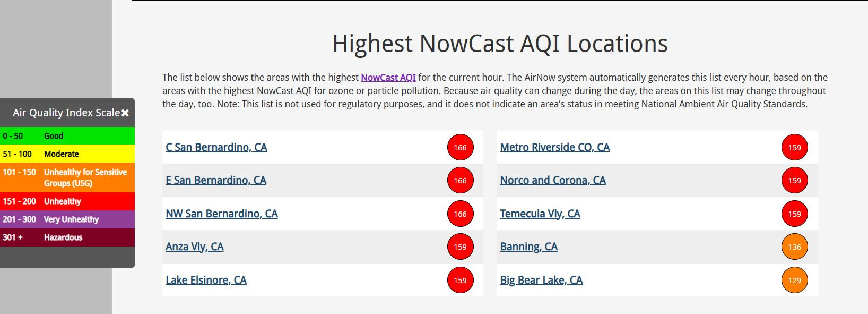Click the orange 129 AQI badge
The height and width of the screenshot is (314, 868).
pyautogui.click(x=795, y=280)
